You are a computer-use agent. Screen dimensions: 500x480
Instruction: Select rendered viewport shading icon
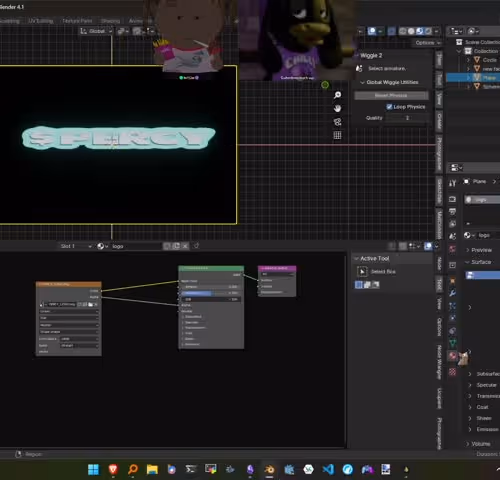coord(428,31)
